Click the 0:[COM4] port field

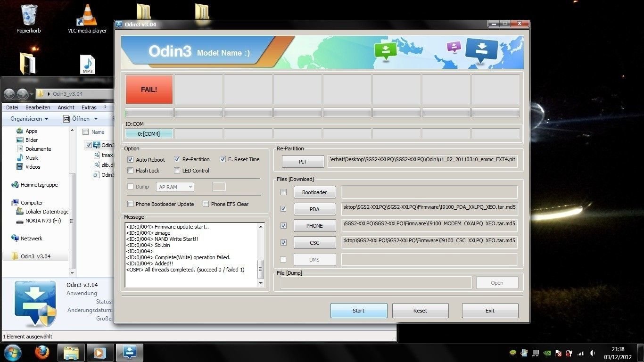click(x=149, y=134)
